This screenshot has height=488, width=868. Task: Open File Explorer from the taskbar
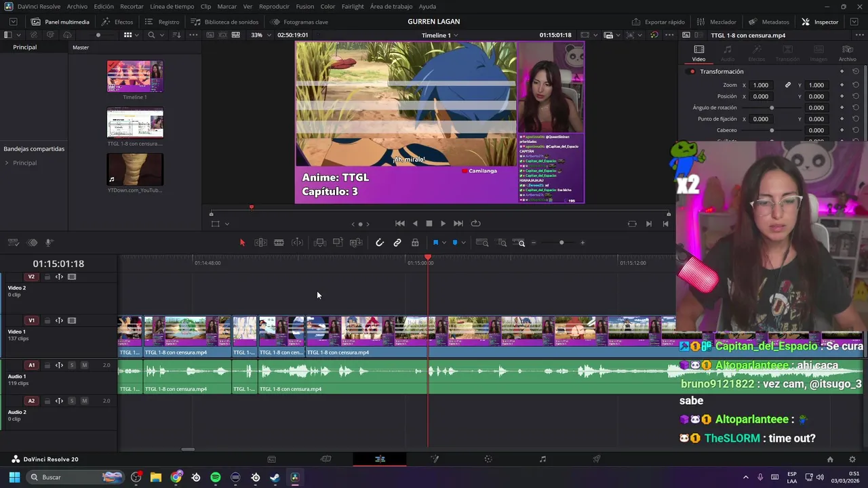(x=156, y=477)
